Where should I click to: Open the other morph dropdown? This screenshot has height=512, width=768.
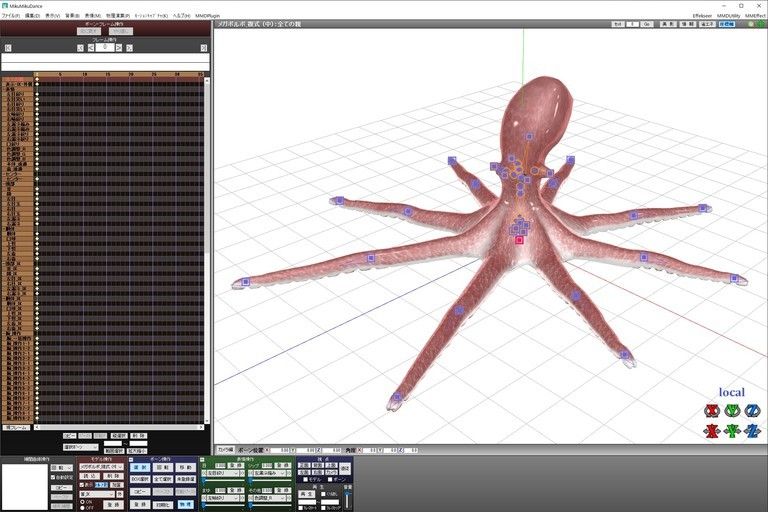pos(269,498)
